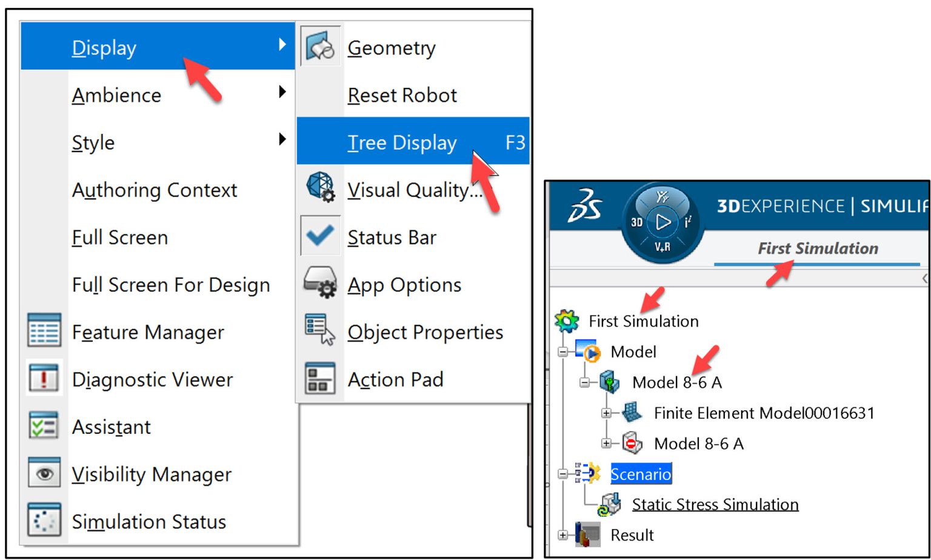Collapse the Model branch
The height and width of the screenshot is (560, 931).
[x=564, y=352]
